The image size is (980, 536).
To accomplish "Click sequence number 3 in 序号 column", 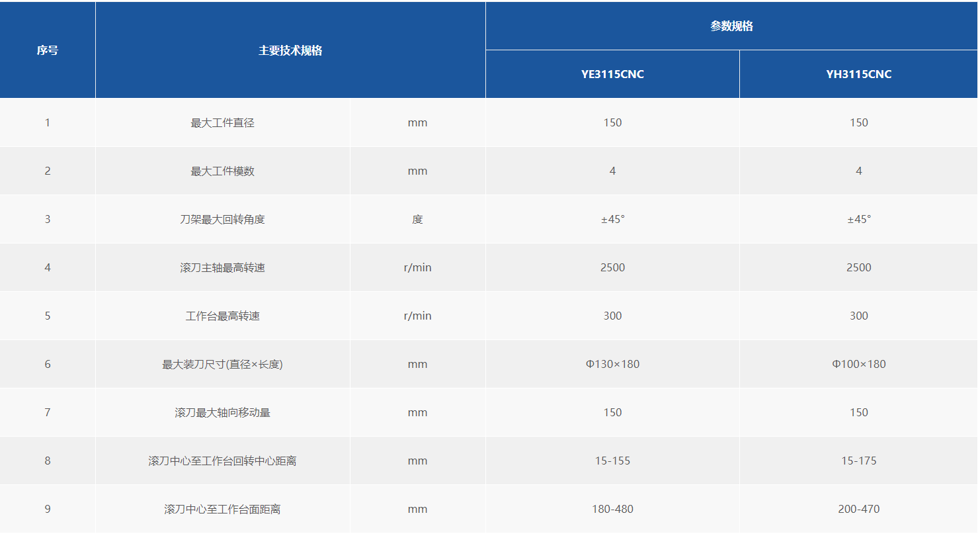I will [48, 219].
